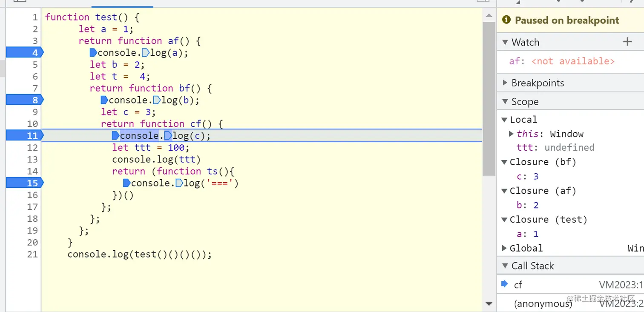Remove the breakpoint on line number 11
Screen dimensions: 644x312
click(25, 136)
